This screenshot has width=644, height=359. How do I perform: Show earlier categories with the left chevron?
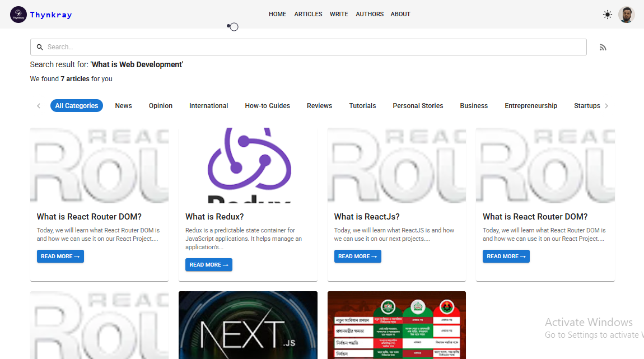[x=39, y=105]
